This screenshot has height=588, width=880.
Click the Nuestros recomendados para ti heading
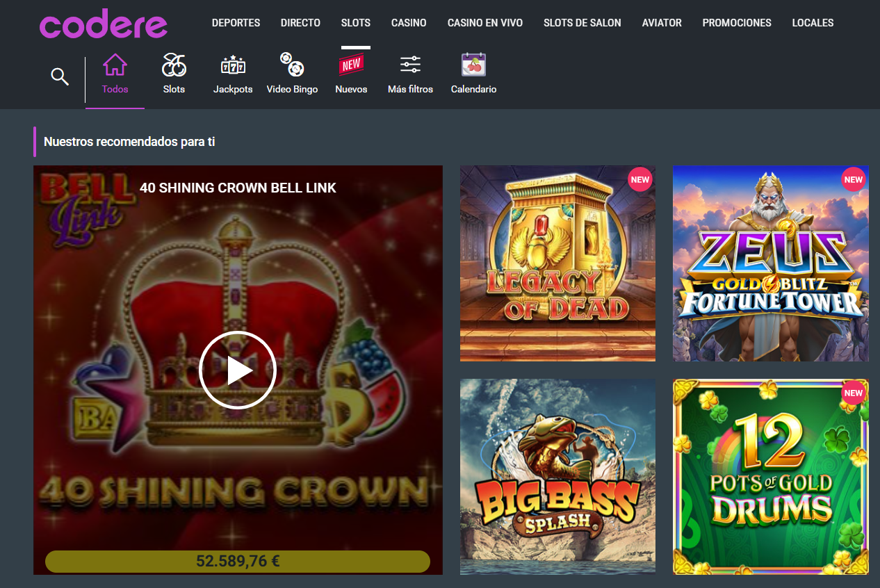coord(129,142)
